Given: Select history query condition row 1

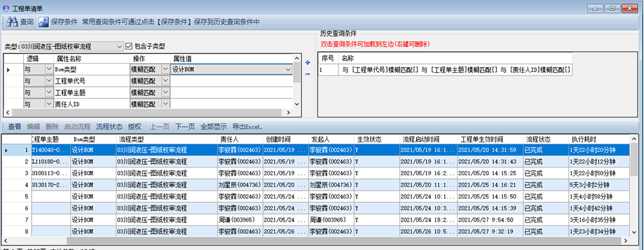Looking at the screenshot, I should click(x=445, y=70).
